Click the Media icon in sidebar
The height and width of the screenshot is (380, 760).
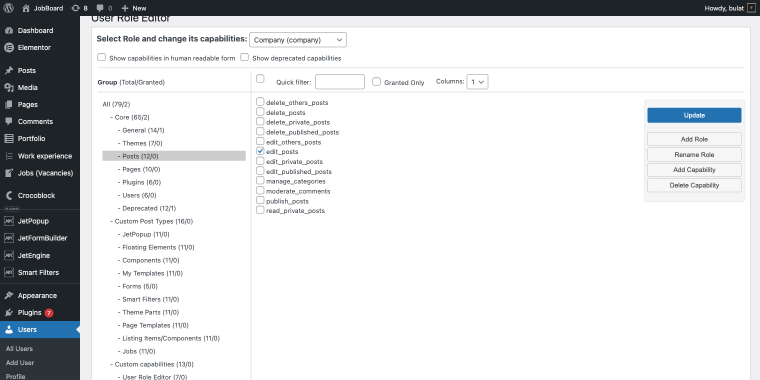tap(9, 88)
